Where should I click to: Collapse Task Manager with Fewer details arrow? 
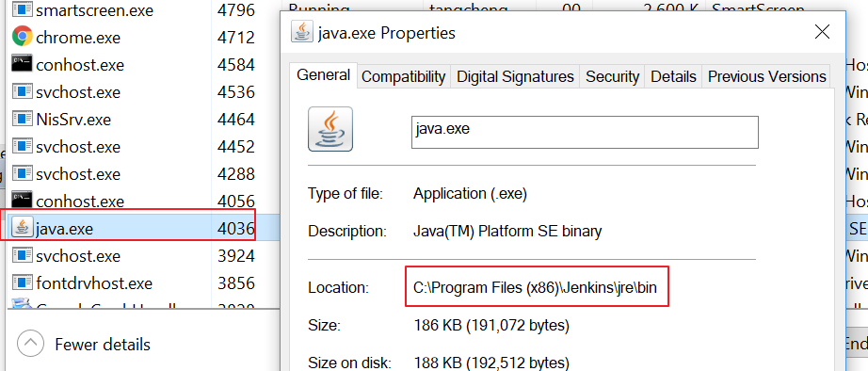[30, 344]
